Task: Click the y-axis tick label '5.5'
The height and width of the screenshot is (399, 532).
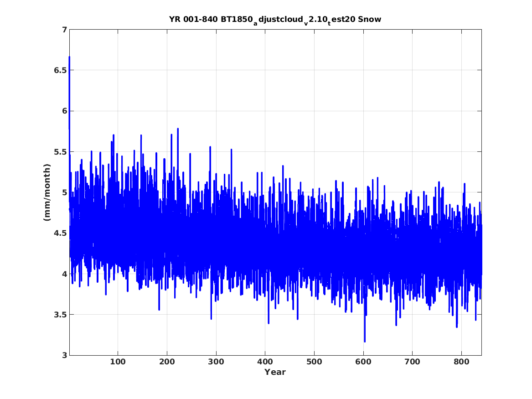Action: (x=60, y=152)
